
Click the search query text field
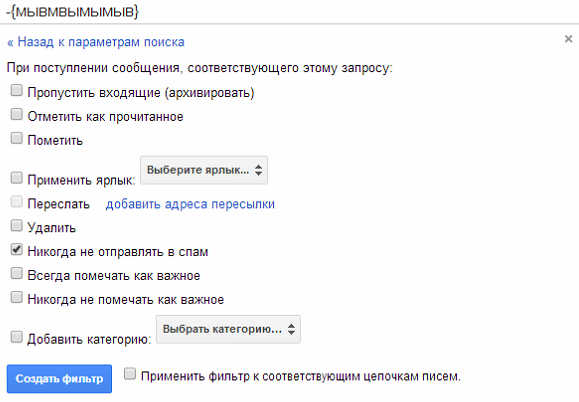[290, 12]
